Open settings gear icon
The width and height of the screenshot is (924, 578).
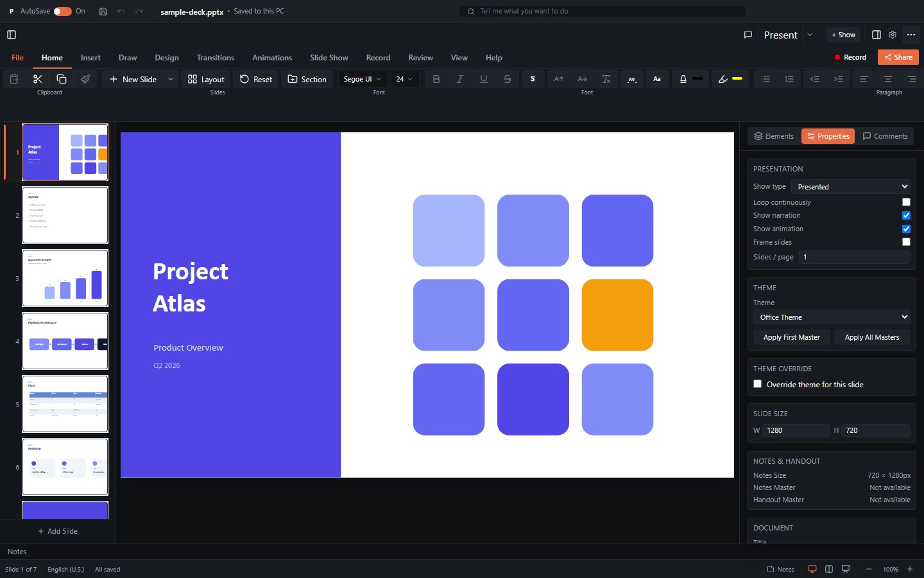893,35
